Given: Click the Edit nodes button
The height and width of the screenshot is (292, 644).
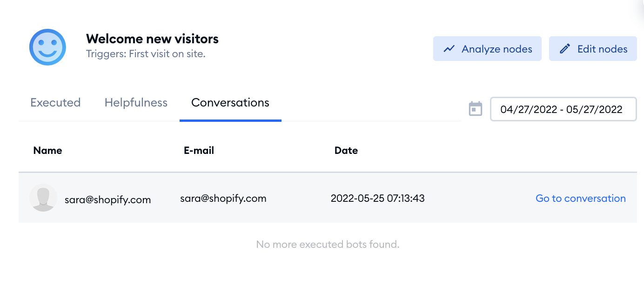Looking at the screenshot, I should pos(593,49).
